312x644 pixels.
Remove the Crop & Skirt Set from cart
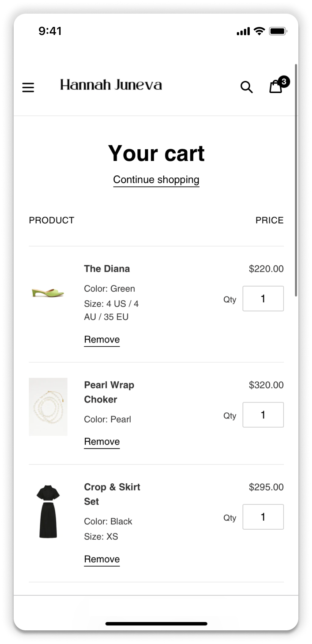click(x=102, y=559)
